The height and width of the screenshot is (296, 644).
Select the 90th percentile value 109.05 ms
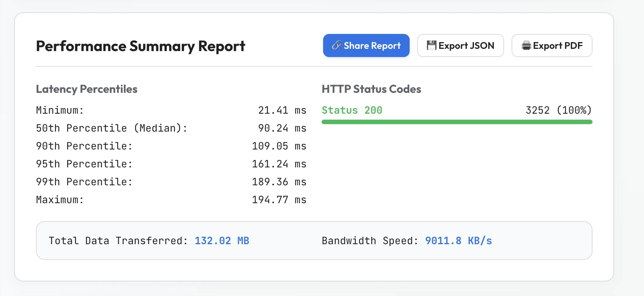(x=279, y=146)
